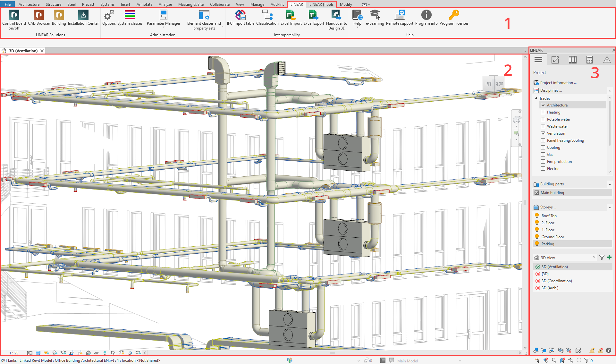This screenshot has height=364, width=616.
Task: Open the File menu
Action: (8, 4)
